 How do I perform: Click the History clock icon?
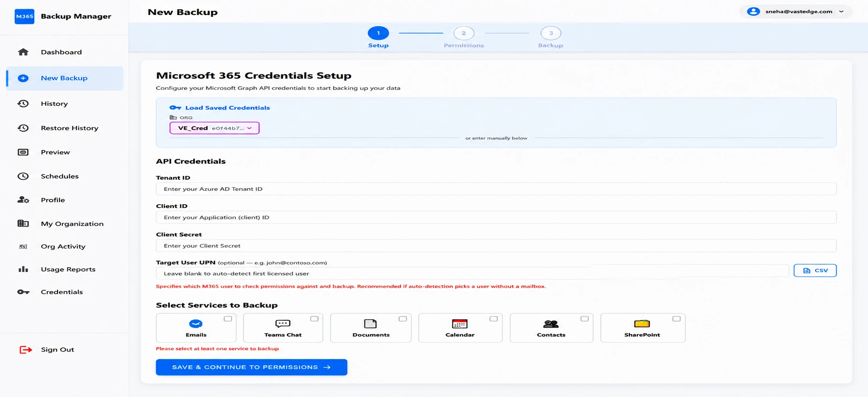click(23, 103)
